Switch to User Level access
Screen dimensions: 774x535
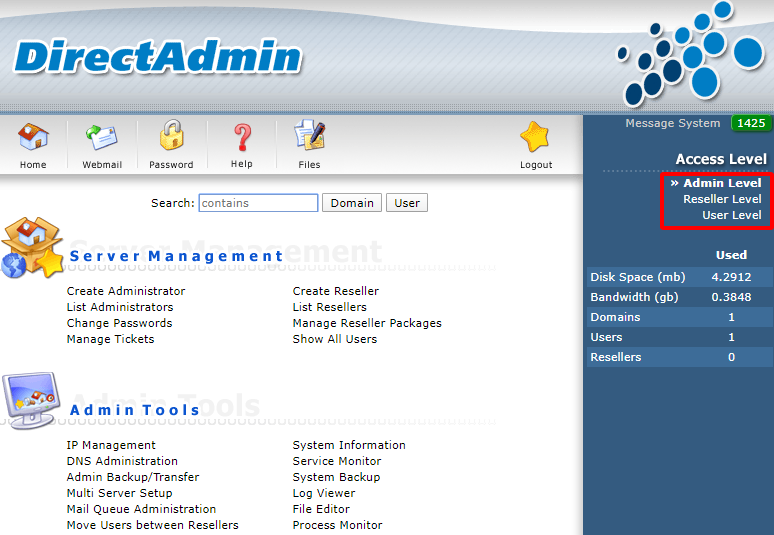[x=732, y=215]
